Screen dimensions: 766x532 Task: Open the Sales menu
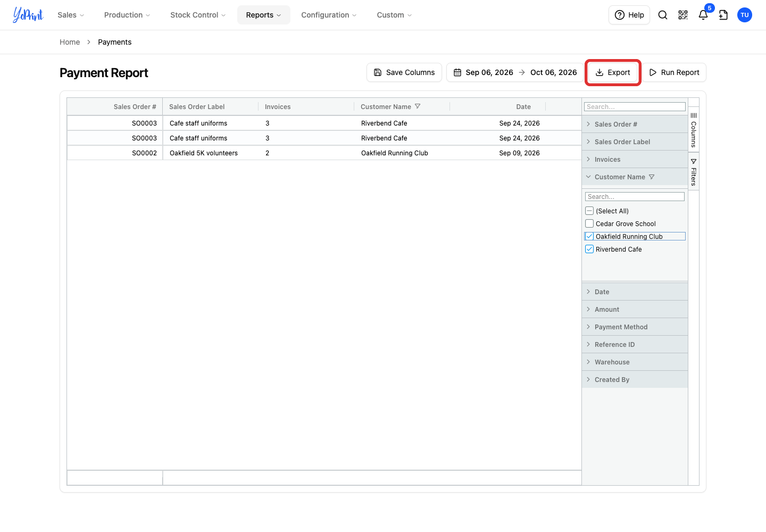coord(71,15)
